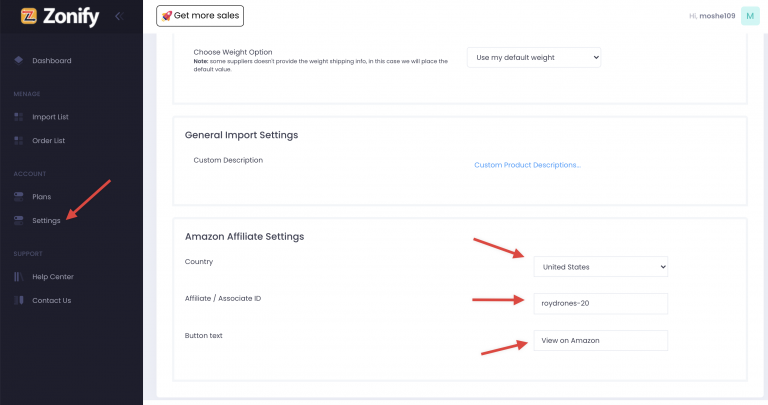Click the Plans icon in sidebar
Screen dimensions: 768x405
point(19,196)
